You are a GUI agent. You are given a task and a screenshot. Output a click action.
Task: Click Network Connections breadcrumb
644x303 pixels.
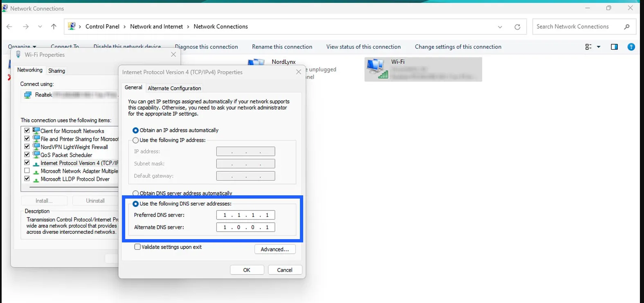(221, 27)
